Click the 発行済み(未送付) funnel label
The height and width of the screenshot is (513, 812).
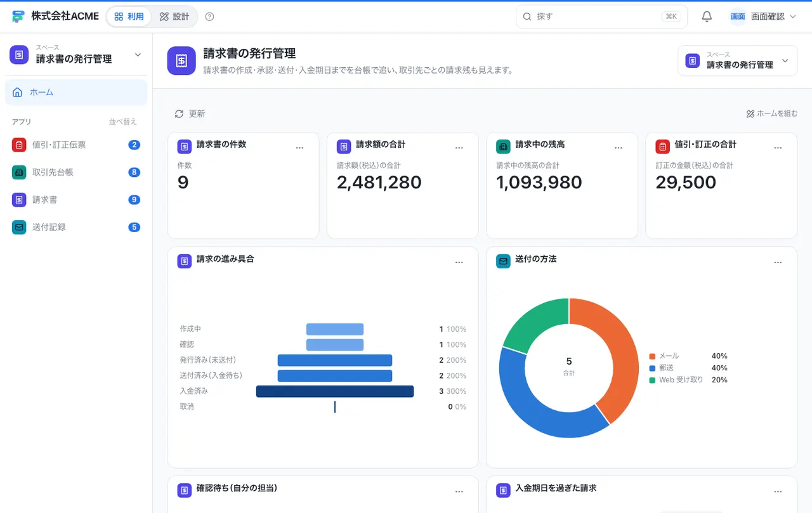tap(207, 360)
